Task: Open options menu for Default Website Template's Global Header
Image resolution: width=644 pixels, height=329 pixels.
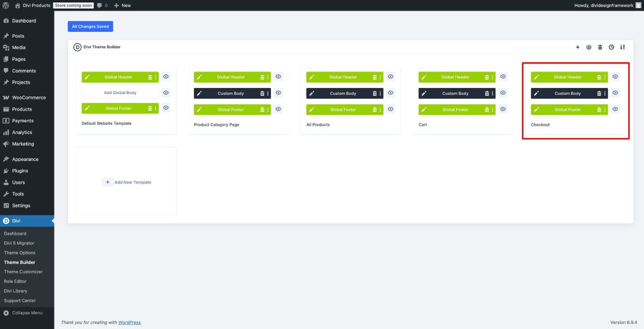Action: click(156, 77)
